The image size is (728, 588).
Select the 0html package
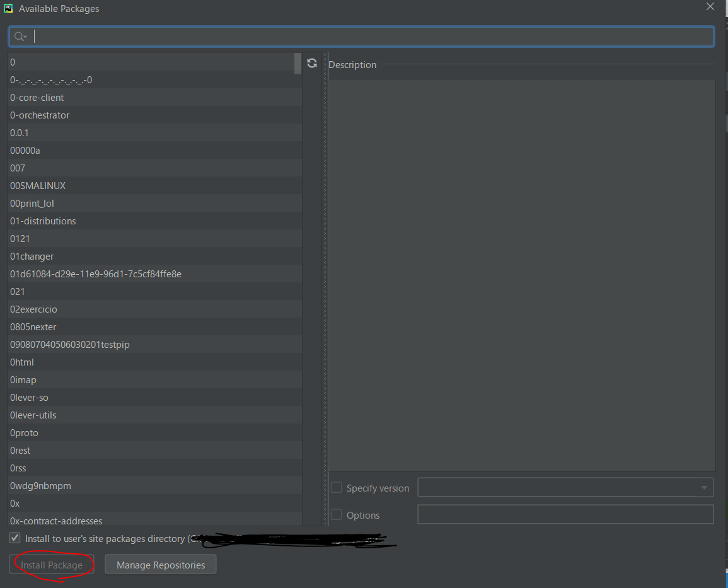coord(154,362)
